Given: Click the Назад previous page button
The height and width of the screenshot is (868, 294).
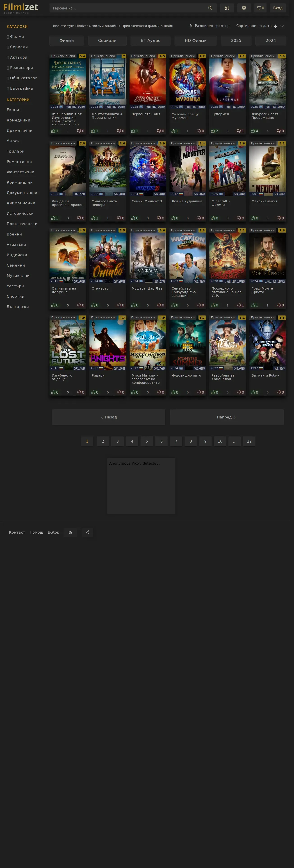Looking at the screenshot, I should click(108, 417).
